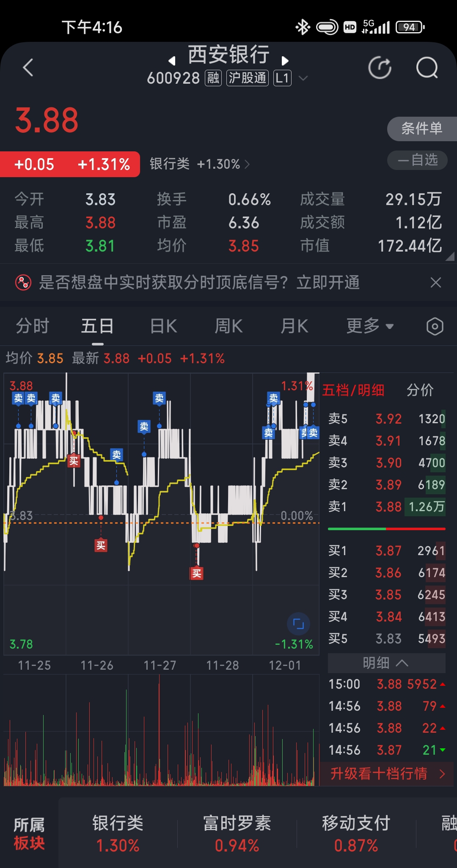Tap the 市值 172.44亿 value
The image size is (457, 868).
tap(410, 246)
